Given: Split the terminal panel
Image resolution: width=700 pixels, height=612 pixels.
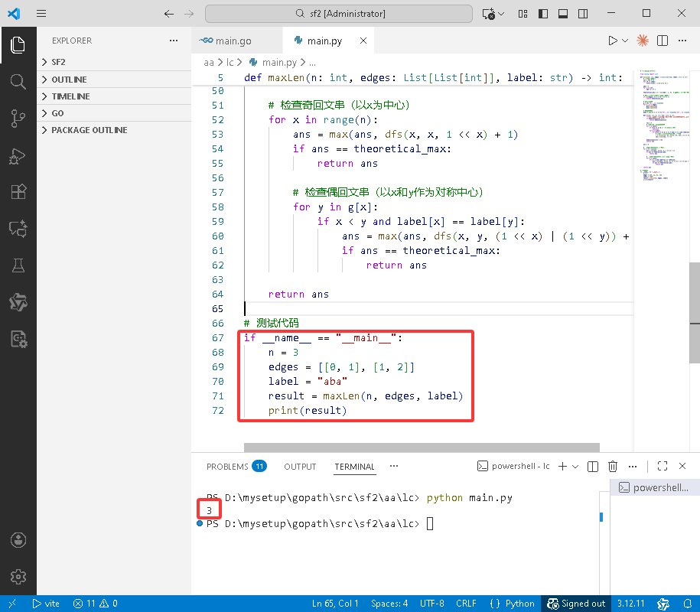Looking at the screenshot, I should [593, 467].
